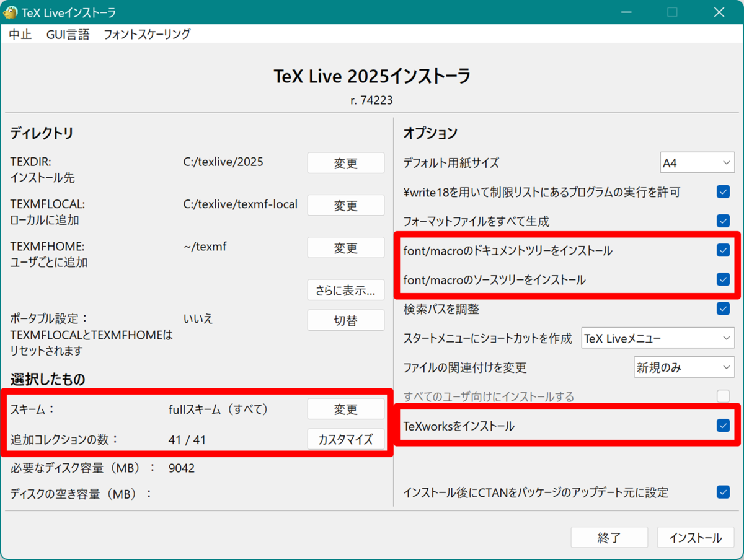Toggle font/macro ドキュメントツリー install checkbox
This screenshot has height=560, width=744.
pyautogui.click(x=723, y=250)
